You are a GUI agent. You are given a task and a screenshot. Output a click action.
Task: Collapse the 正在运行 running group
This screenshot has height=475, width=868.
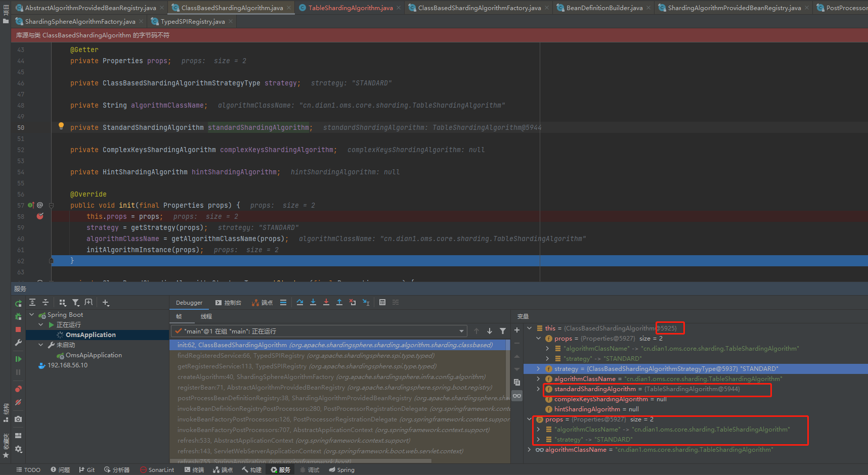(41, 324)
